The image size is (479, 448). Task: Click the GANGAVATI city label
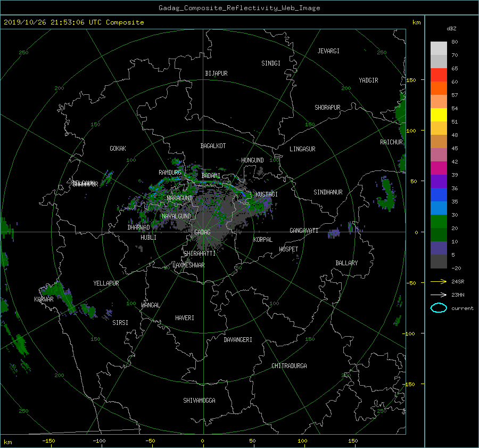[x=304, y=231]
